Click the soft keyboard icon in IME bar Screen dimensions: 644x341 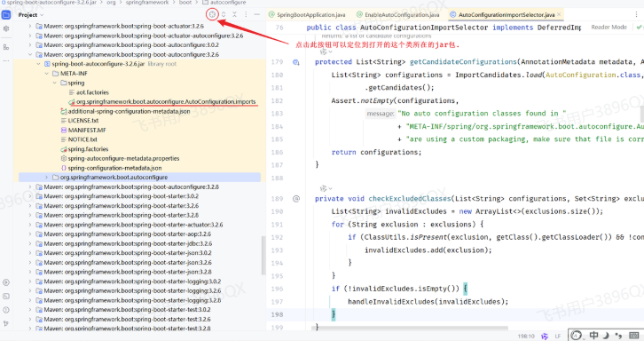(633, 336)
